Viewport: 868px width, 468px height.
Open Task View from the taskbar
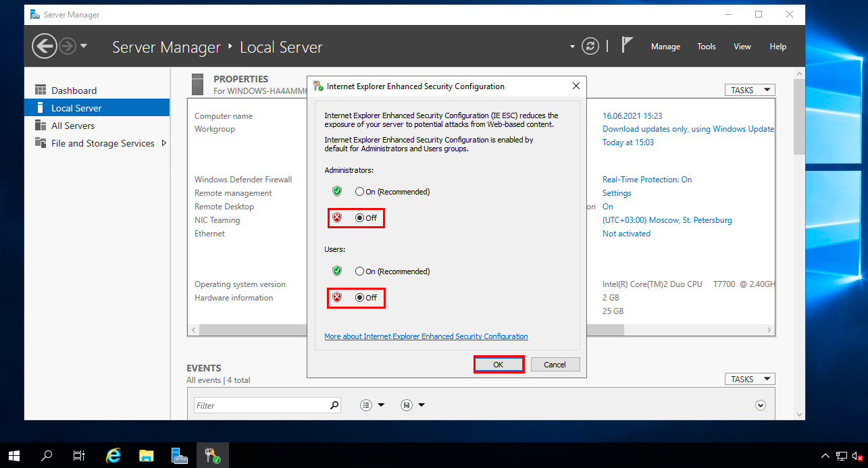[79, 456]
